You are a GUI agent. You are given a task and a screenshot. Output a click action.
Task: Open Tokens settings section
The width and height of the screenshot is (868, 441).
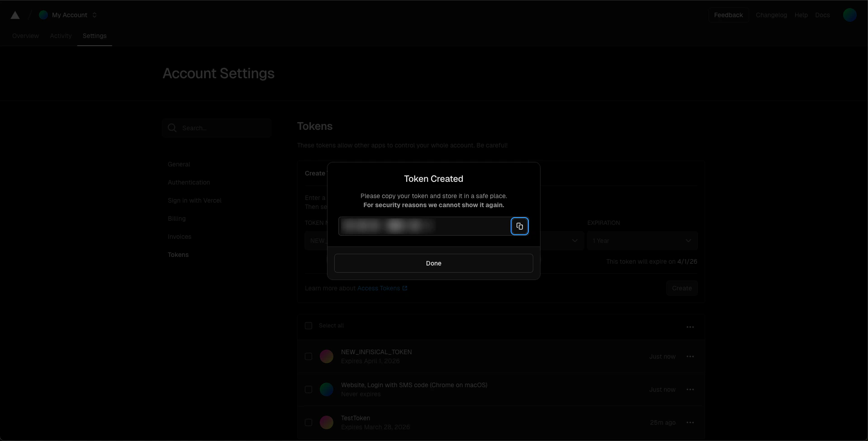(178, 255)
